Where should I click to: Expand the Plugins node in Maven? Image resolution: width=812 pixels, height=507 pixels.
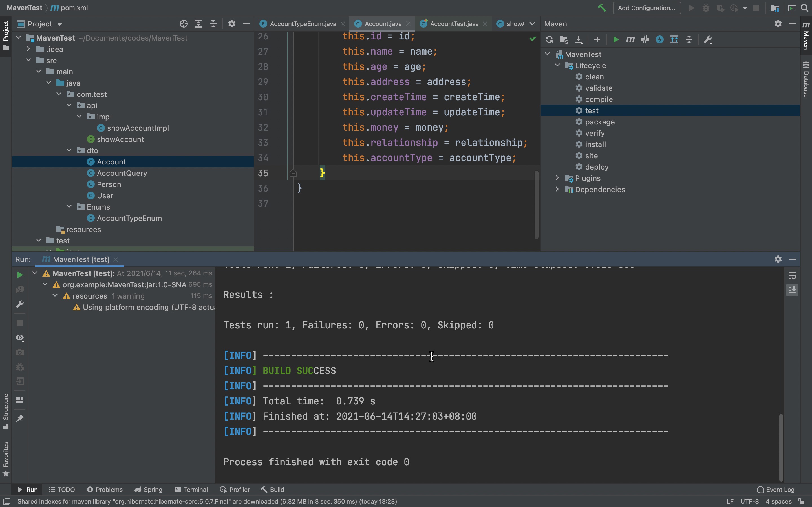[557, 178]
